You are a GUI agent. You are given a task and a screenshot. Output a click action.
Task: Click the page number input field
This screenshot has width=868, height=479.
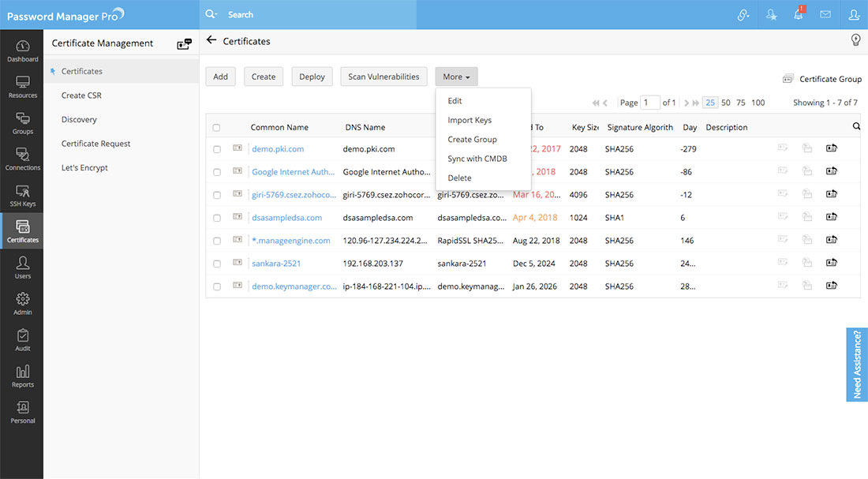[x=650, y=103]
